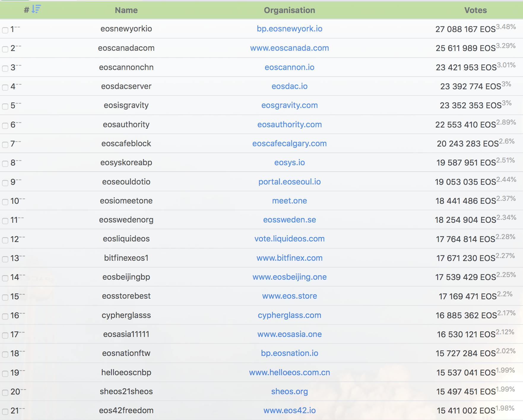523x420 pixels.
Task: Visit eossweden.se link
Action: click(x=289, y=220)
